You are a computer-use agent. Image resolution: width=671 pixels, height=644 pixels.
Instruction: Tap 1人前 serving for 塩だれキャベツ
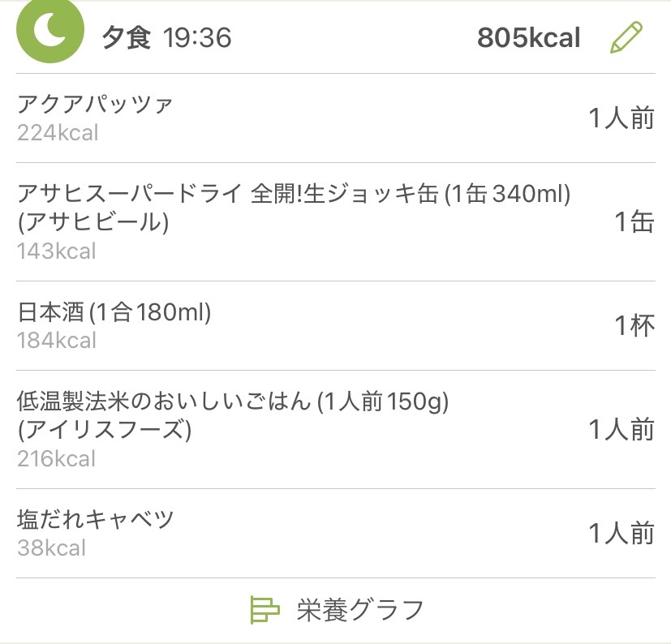621,533
